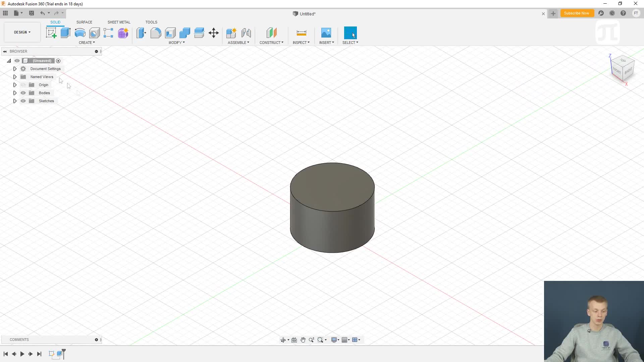
Task: Expand the COMMENTS panel
Action: point(96,340)
